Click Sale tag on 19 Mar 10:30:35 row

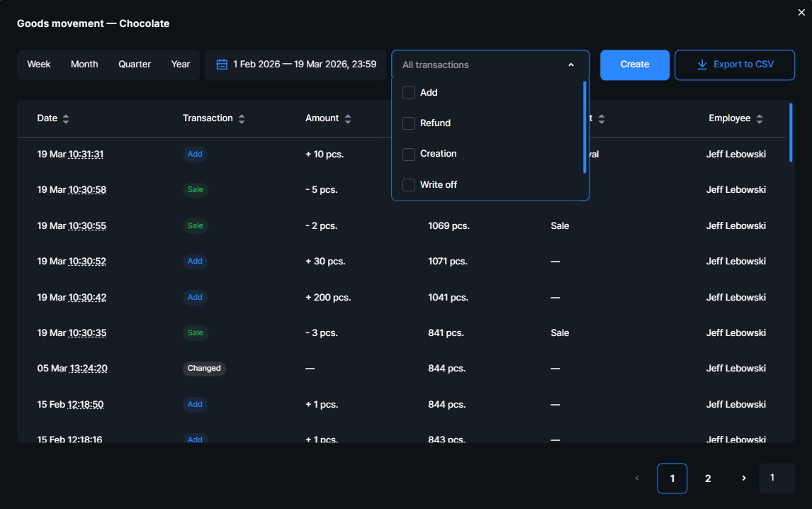pos(196,332)
